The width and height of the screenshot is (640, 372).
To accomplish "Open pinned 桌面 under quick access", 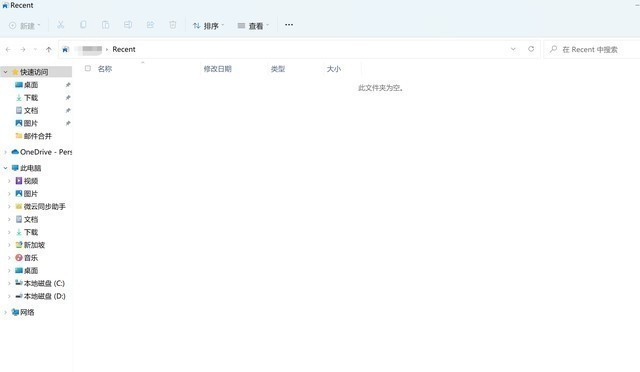I will (x=31, y=85).
